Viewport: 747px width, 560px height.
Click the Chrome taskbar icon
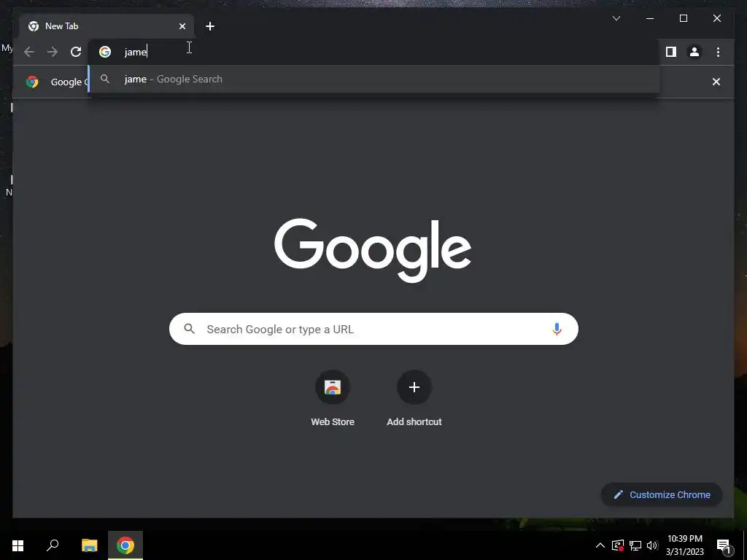coord(125,545)
